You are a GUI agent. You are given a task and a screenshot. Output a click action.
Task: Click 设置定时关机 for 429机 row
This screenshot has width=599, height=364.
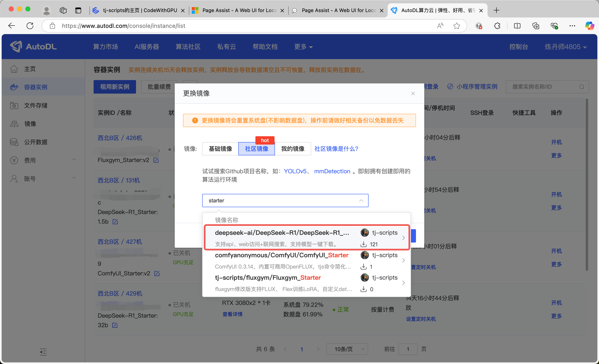pos(421,319)
